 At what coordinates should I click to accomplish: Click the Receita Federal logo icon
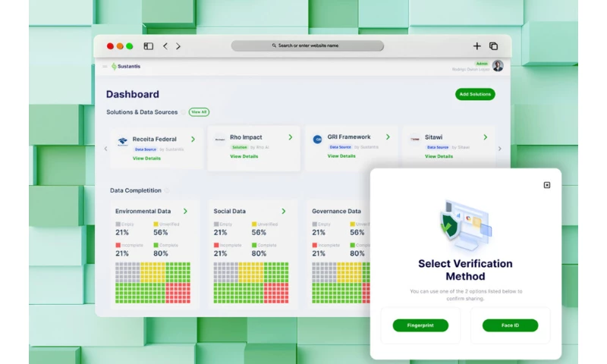[122, 141]
